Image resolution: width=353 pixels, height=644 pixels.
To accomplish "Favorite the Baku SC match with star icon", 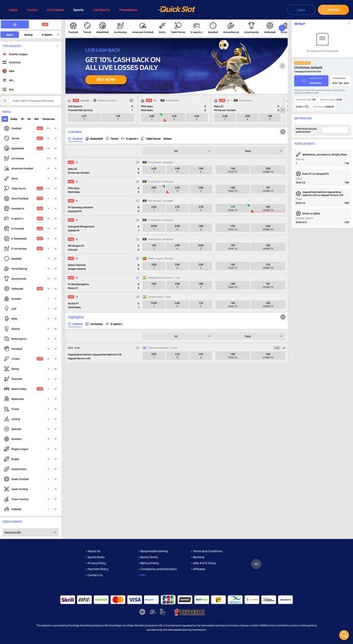I will tap(137, 162).
